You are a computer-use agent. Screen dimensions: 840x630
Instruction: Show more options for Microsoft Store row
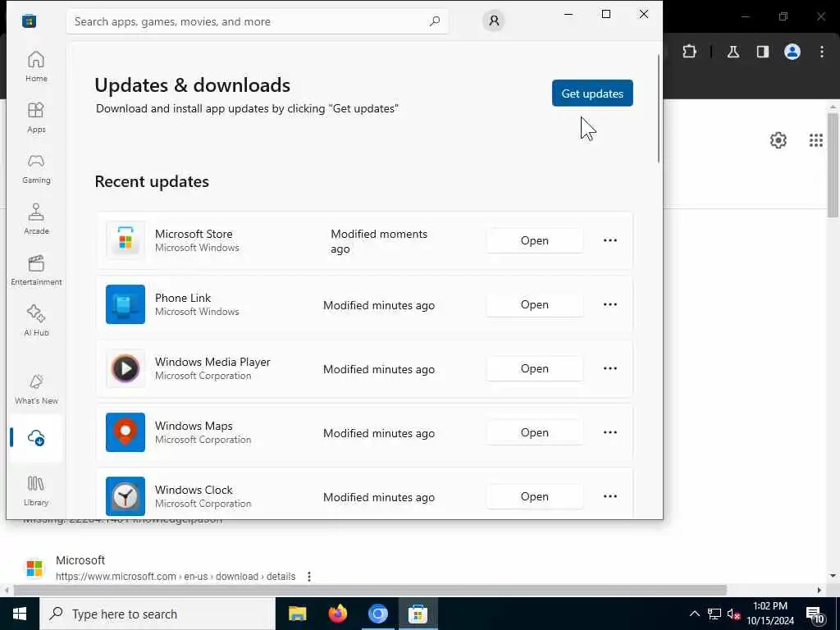610,240
